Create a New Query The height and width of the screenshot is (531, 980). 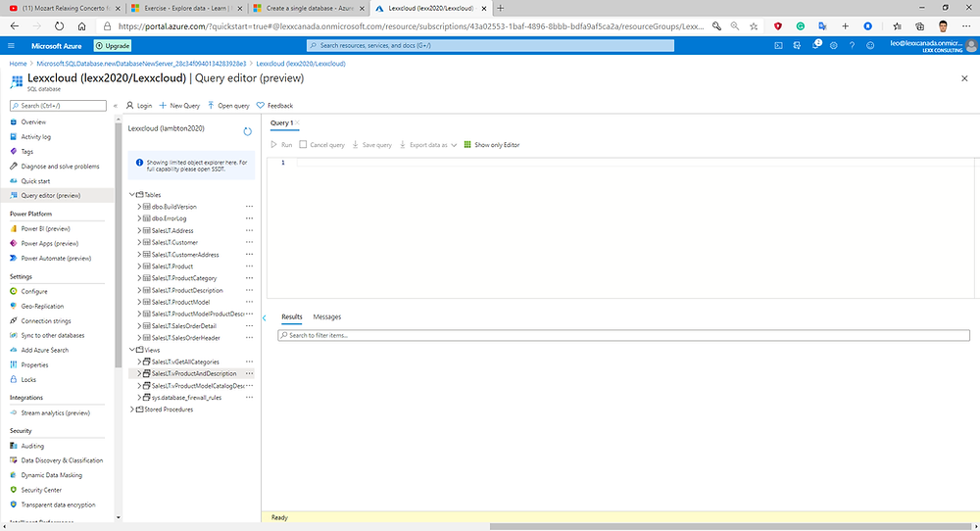179,106
